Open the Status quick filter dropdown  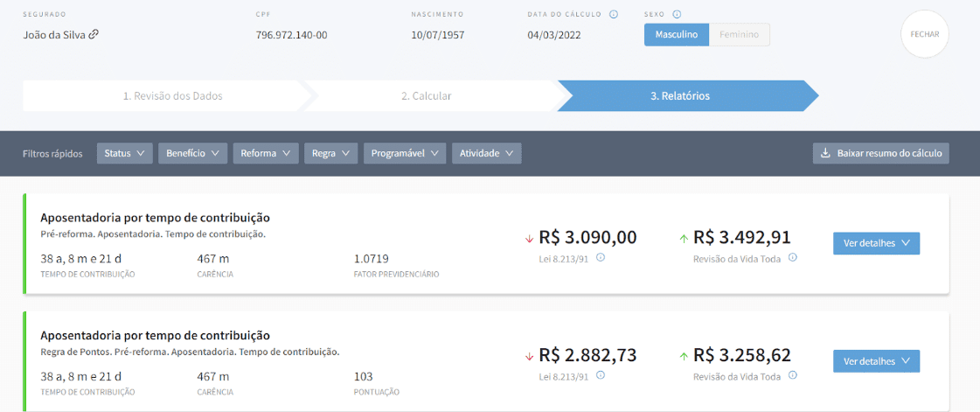(124, 153)
